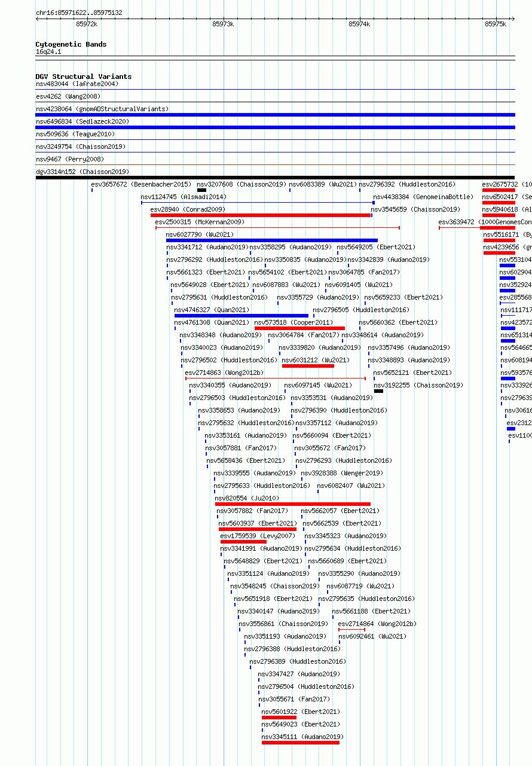Select the nsv3192255 (Chaisson2019) black bar
Screen dimensions: 532x766
(378, 391)
